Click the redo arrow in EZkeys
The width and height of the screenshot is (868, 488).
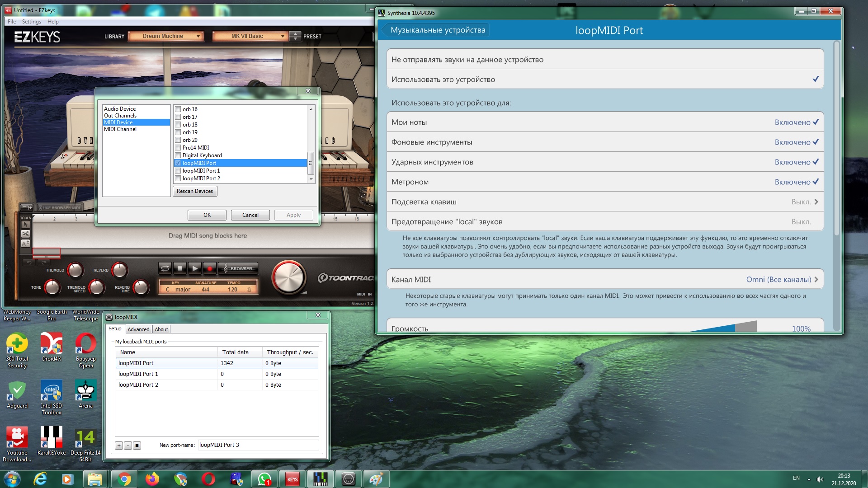43,263
